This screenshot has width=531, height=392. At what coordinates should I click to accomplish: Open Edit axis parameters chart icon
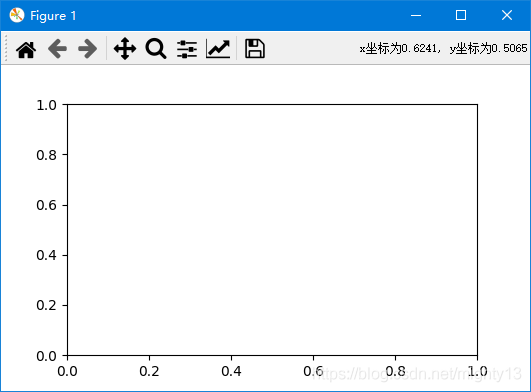(218, 49)
